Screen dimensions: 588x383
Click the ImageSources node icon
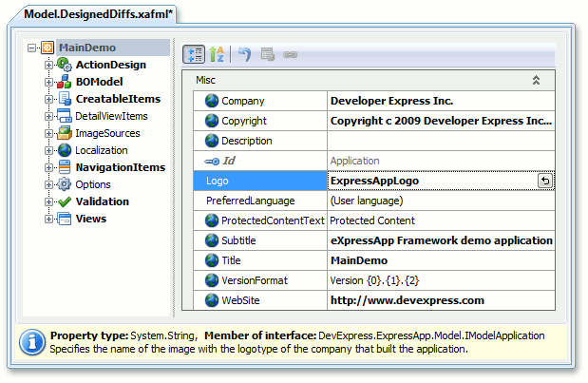click(65, 133)
